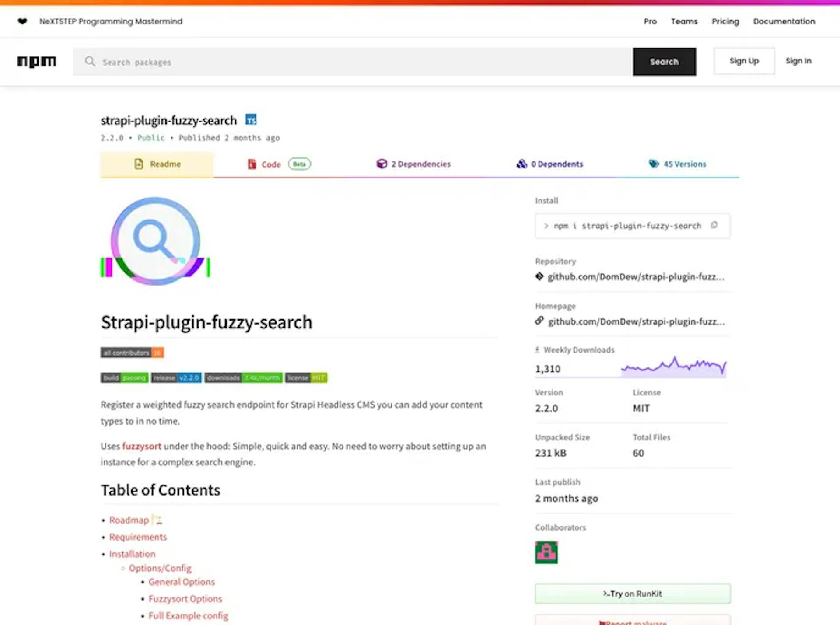
Task: Click the heart icon in top bar
Action: (22, 21)
